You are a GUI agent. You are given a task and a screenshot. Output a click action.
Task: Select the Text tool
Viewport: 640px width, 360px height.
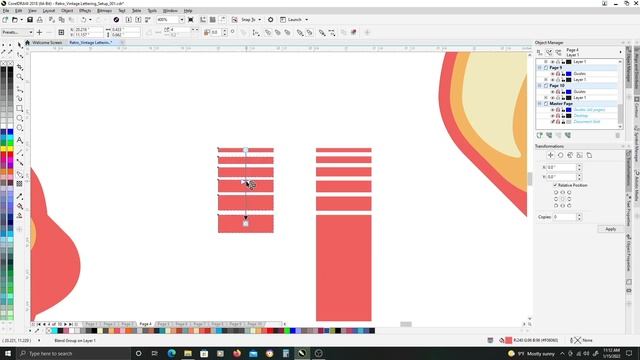(x=20, y=140)
